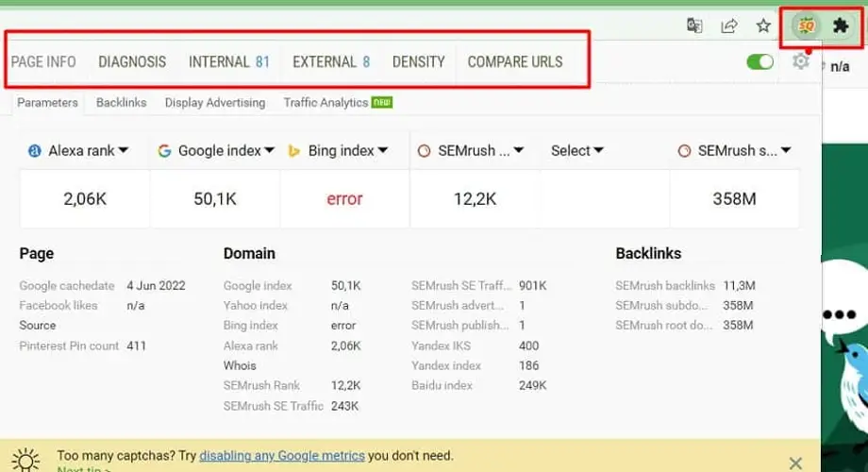This screenshot has width=868, height=472.
Task: Click the Yandex IKS value 400
Action: (528, 346)
